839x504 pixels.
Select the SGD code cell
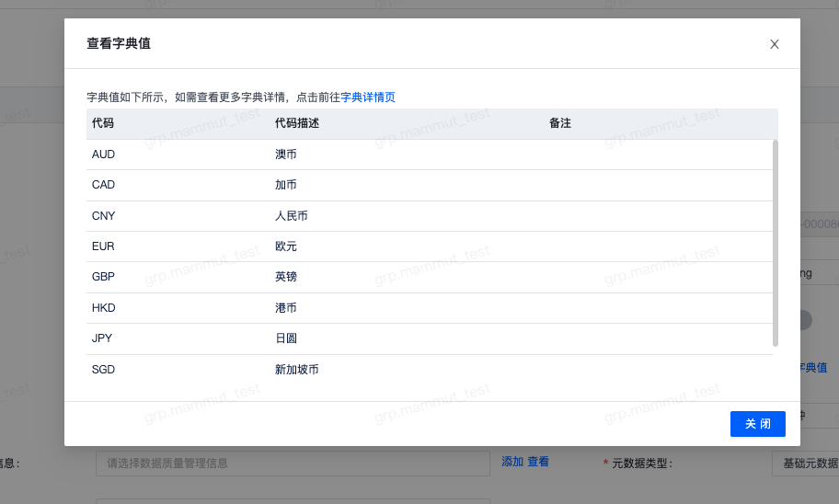[x=103, y=369]
